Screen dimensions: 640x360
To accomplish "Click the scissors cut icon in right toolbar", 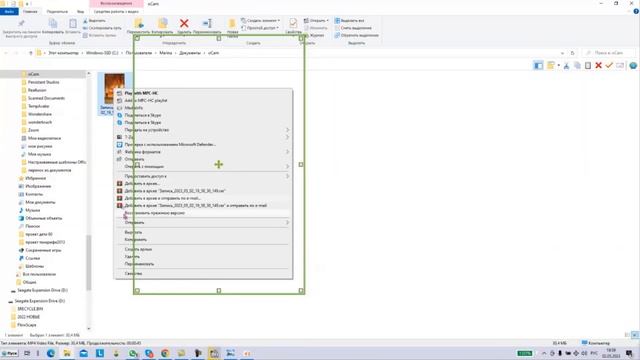I will pyautogui.click(x=567, y=65).
